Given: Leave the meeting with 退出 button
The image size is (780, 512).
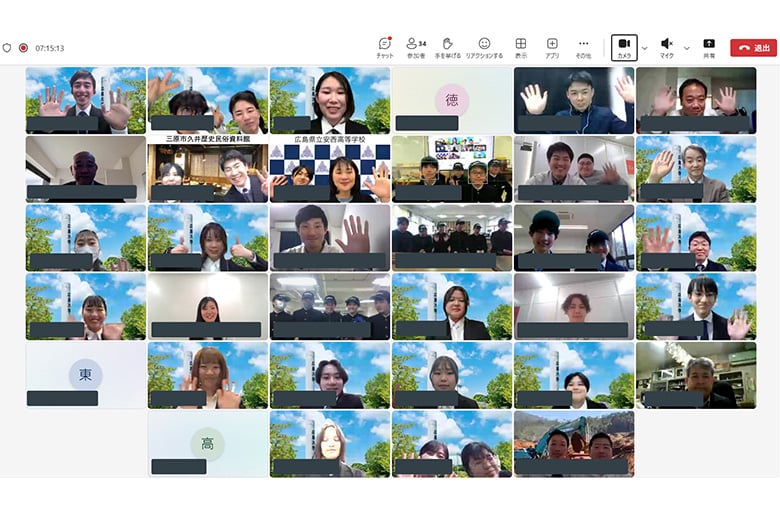Looking at the screenshot, I should coord(753,48).
